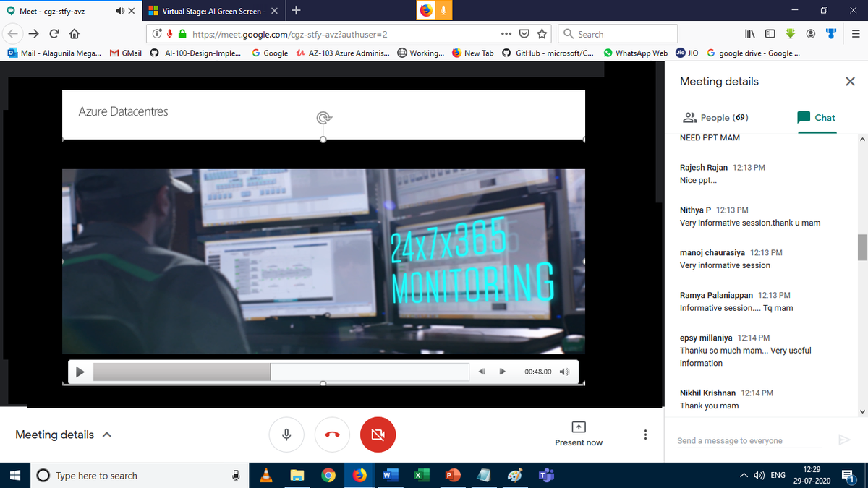
Task: Open the Firefox Library icon
Action: [749, 34]
